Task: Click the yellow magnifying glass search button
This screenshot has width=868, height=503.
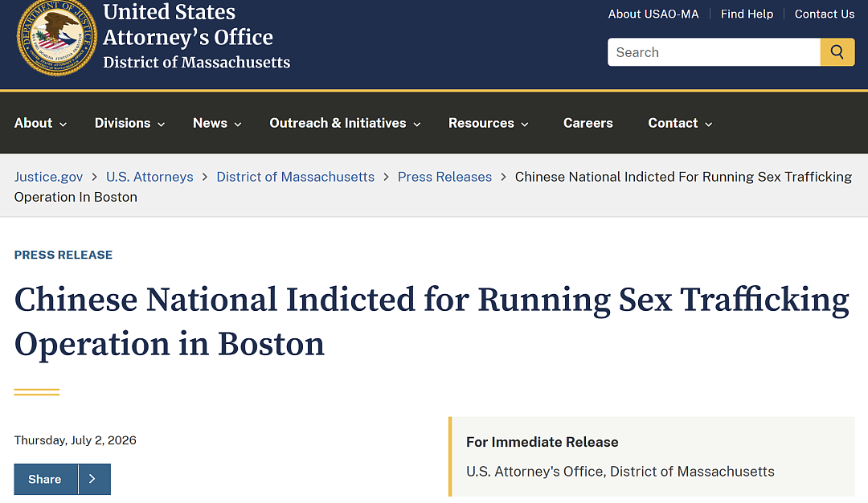Action: [837, 52]
